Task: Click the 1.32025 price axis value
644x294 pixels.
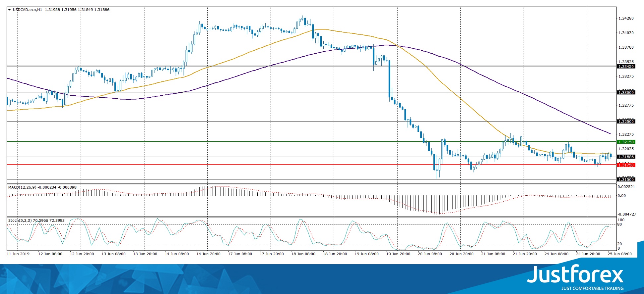Action: click(626, 149)
